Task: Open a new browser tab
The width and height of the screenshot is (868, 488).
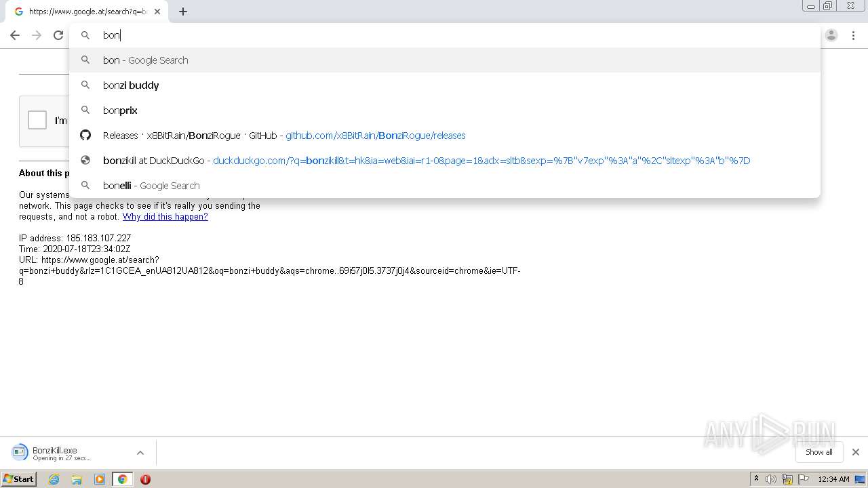Action: (x=183, y=12)
